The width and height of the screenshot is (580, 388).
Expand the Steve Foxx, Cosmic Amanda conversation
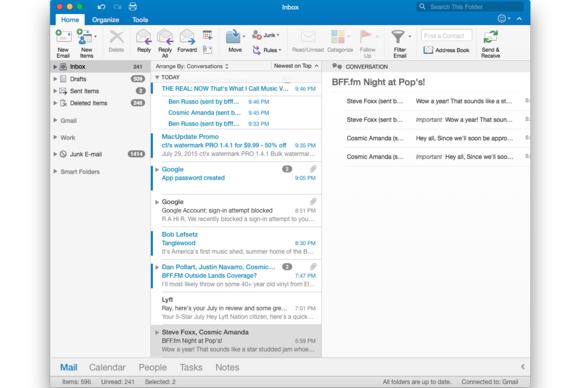pyautogui.click(x=157, y=332)
